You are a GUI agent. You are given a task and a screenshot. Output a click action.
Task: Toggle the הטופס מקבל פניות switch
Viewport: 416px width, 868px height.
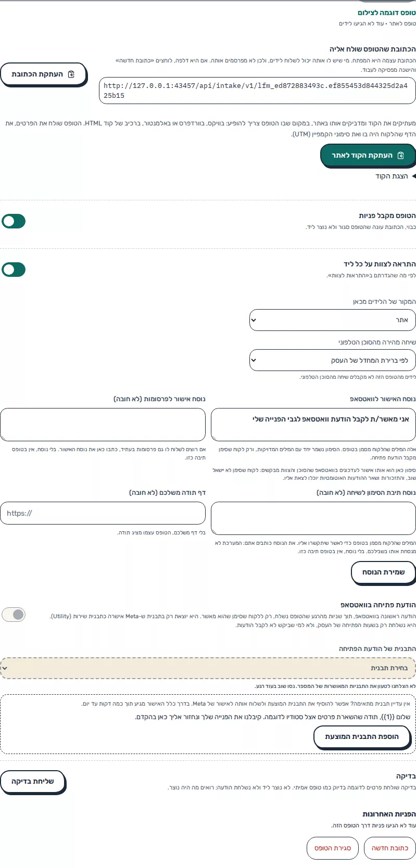click(x=14, y=221)
